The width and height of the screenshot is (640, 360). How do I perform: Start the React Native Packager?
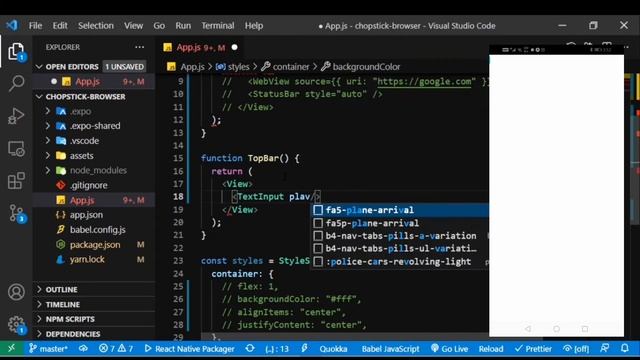[x=189, y=349]
